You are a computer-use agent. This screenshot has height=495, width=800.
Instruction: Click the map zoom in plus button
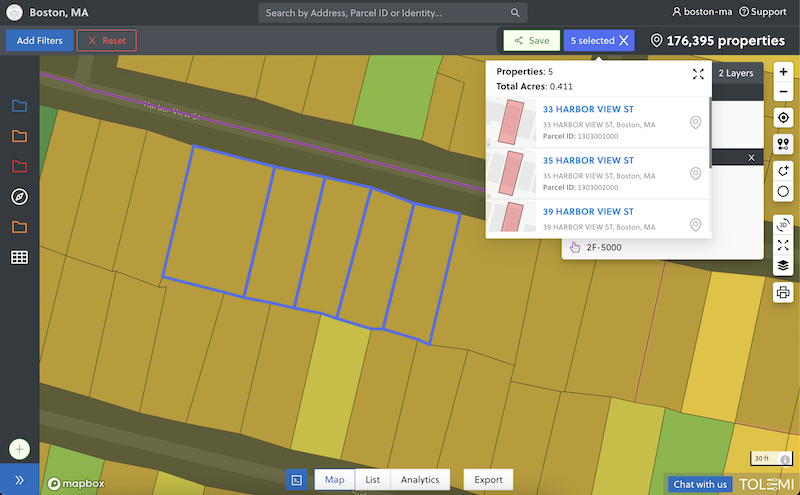pos(783,73)
